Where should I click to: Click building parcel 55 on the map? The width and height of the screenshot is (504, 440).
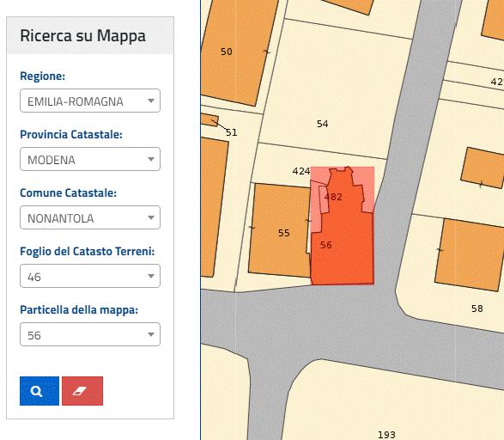coord(280,230)
